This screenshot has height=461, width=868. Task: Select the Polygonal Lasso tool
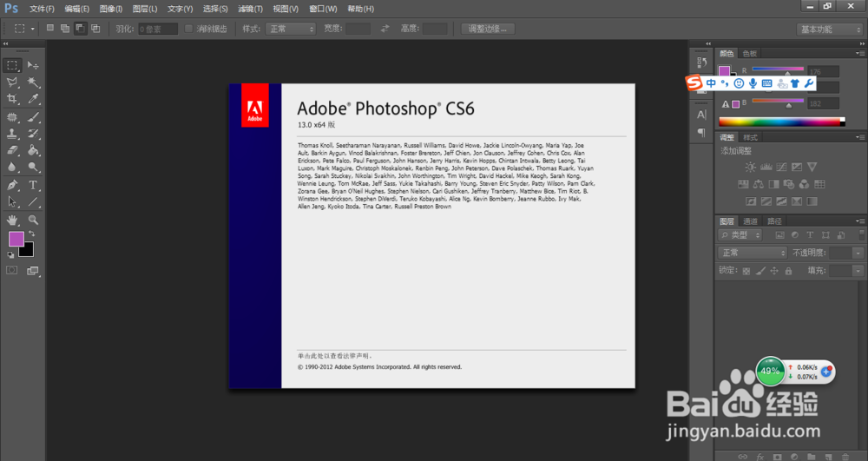click(x=12, y=82)
